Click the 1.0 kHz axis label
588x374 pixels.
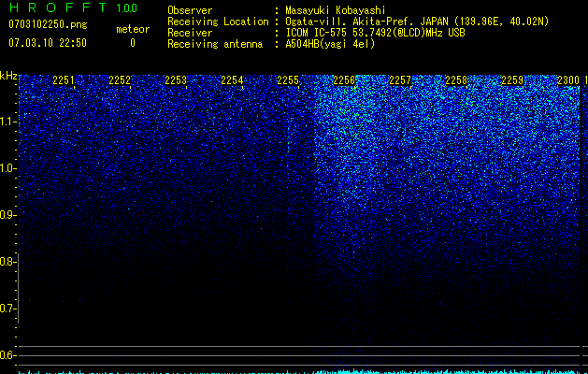(x=7, y=168)
